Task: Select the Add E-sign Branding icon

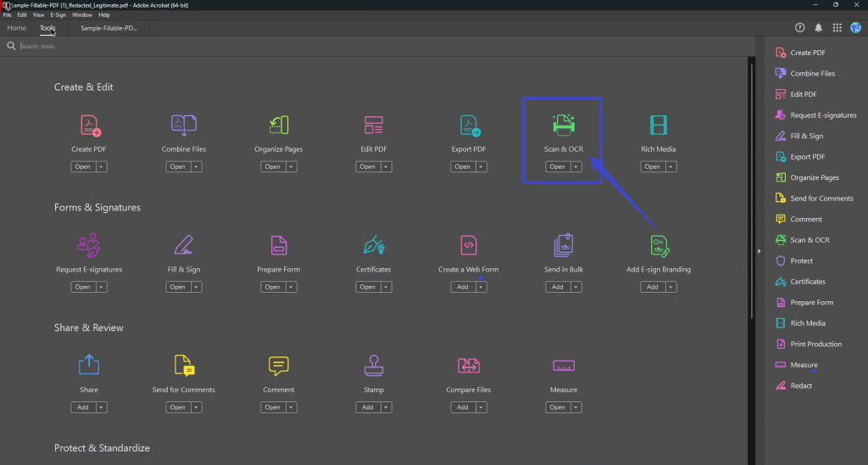Action: click(x=659, y=246)
